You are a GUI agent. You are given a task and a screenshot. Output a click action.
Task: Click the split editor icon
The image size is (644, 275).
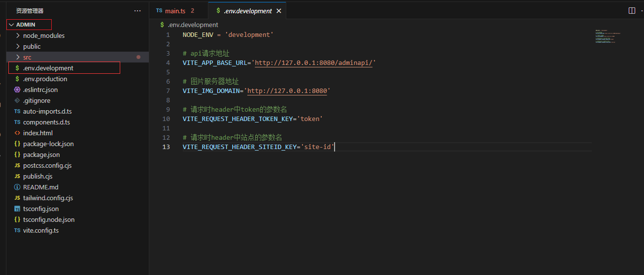pyautogui.click(x=632, y=10)
